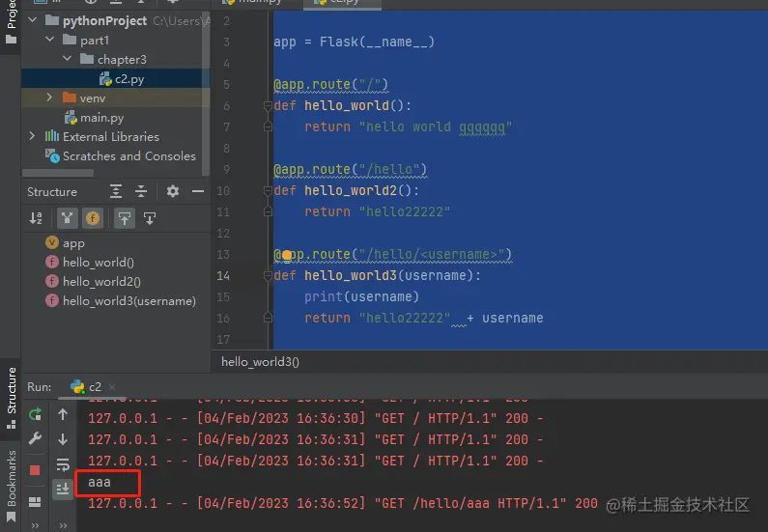Go down the stack trace
The height and width of the screenshot is (532, 768).
click(63, 439)
